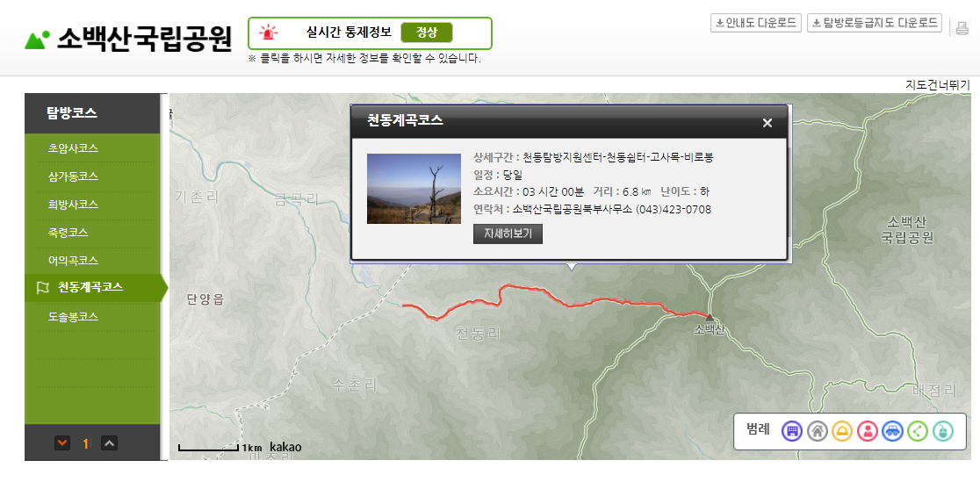Click the 자세히보기 button

click(508, 234)
